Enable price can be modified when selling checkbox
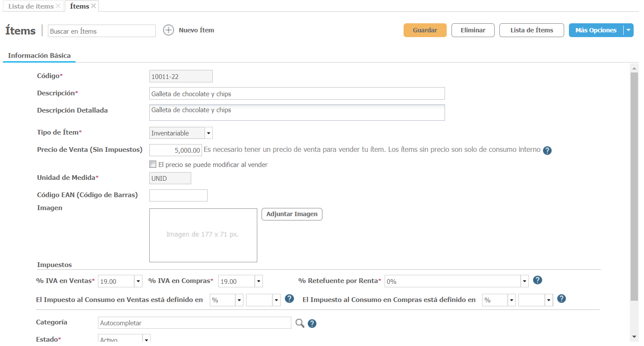This screenshot has height=346, width=644. 152,164
